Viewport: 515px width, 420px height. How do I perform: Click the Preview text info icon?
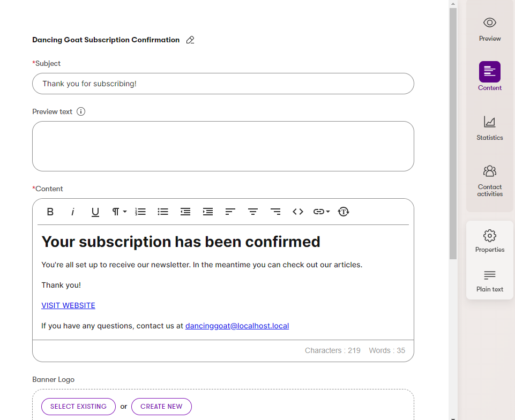[81, 112]
